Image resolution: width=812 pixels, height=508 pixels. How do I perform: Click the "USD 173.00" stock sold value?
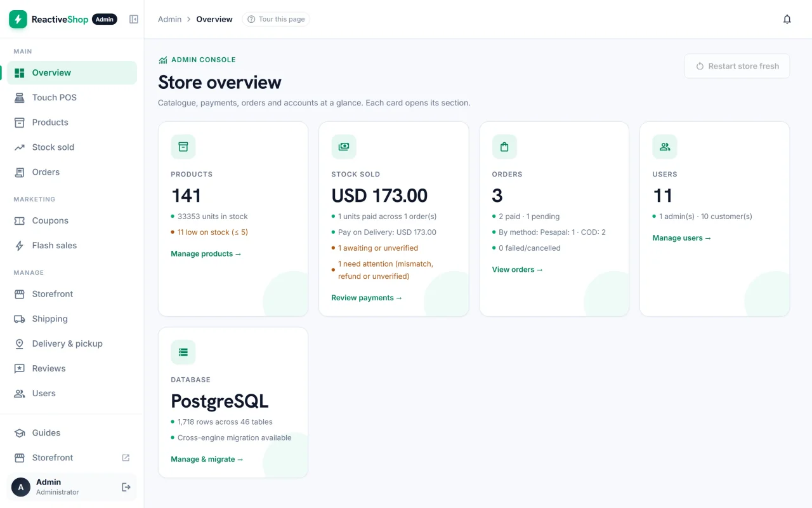(x=379, y=196)
